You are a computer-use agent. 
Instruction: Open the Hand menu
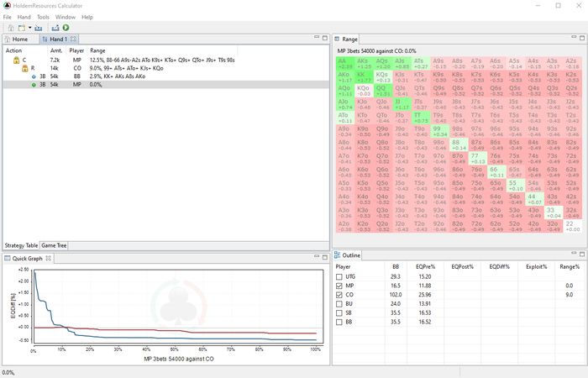[x=24, y=18]
